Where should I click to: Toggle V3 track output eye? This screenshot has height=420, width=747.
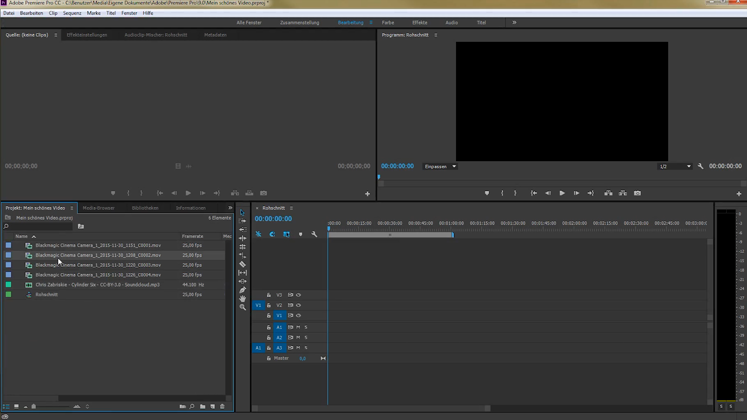(x=299, y=295)
